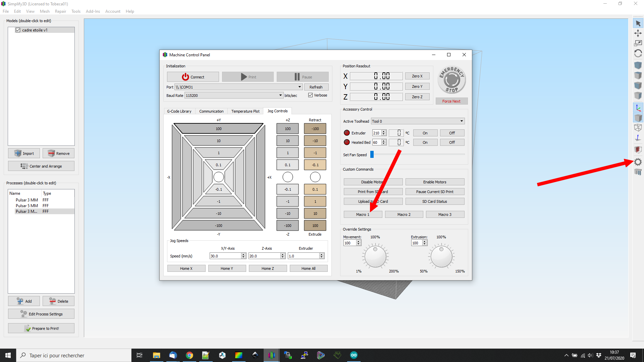Switch to wireframe model view
The height and width of the screenshot is (362, 644).
pyautogui.click(x=638, y=127)
